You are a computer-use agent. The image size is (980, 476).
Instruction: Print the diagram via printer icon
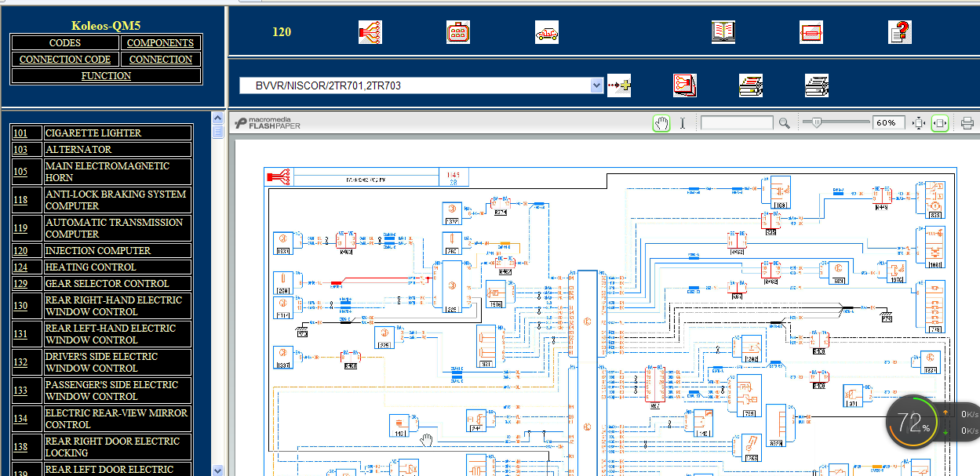pos(967,123)
